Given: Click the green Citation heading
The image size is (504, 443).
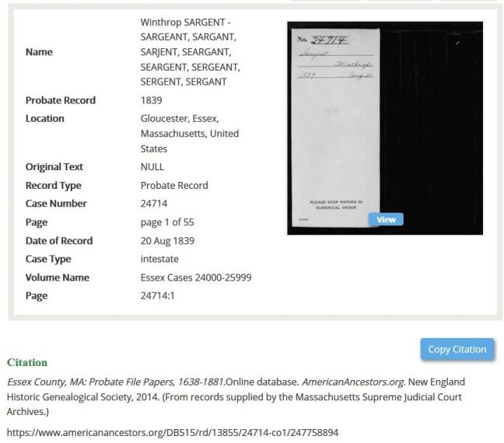Looking at the screenshot, I should pyautogui.click(x=26, y=363).
